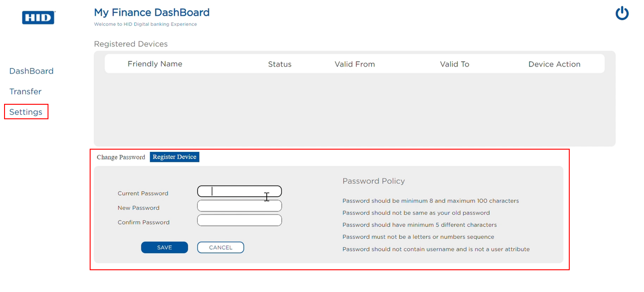644x292 pixels.
Task: Click the Device Action column header
Action: 554,64
